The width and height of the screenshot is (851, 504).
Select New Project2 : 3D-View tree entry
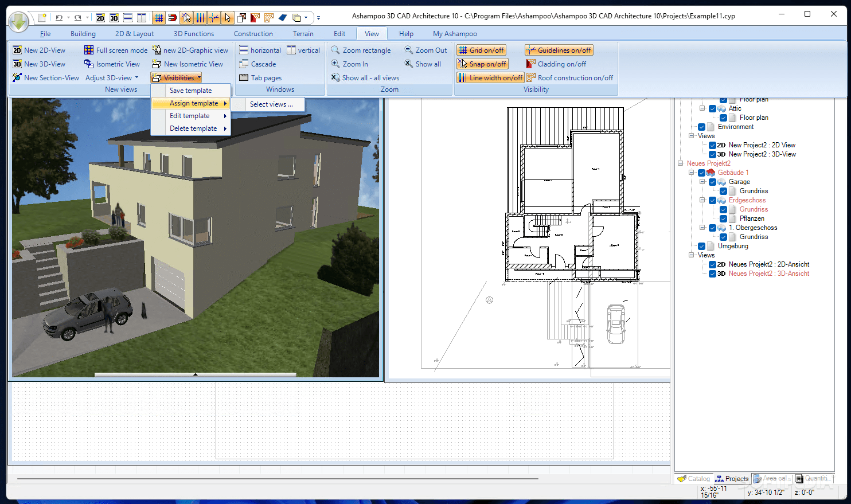(762, 154)
